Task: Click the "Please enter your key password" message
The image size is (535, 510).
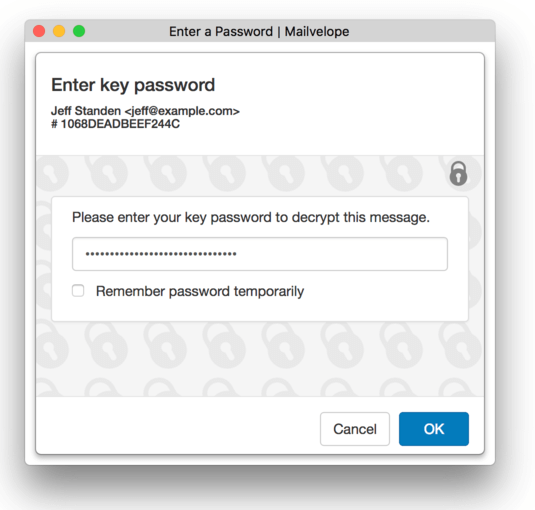Action: point(251,217)
